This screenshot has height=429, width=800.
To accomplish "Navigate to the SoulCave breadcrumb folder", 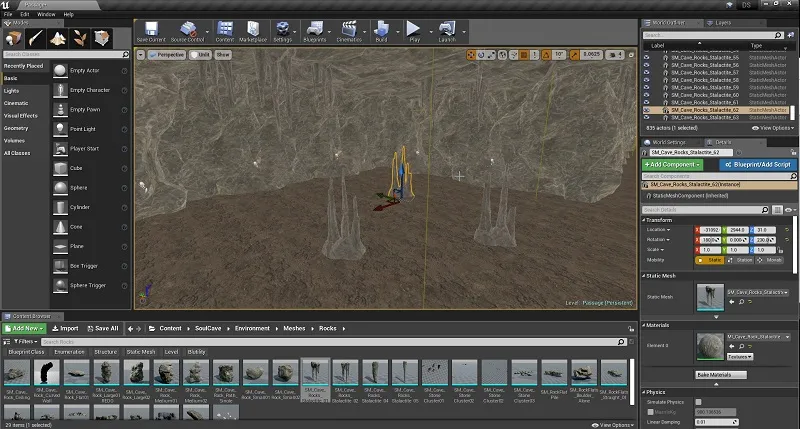I will pos(208,329).
